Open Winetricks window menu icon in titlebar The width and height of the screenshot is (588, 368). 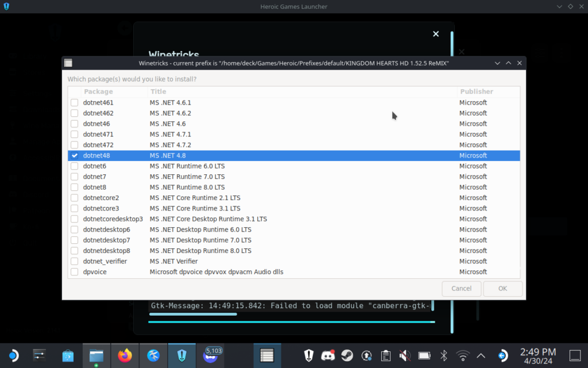tap(68, 63)
